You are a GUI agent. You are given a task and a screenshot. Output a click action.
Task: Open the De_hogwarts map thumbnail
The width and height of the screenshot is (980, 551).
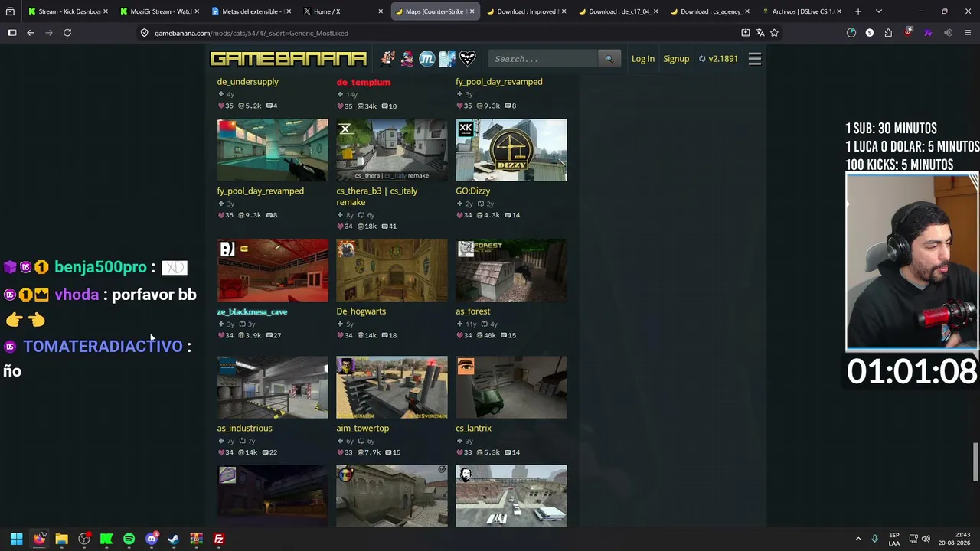pyautogui.click(x=392, y=270)
